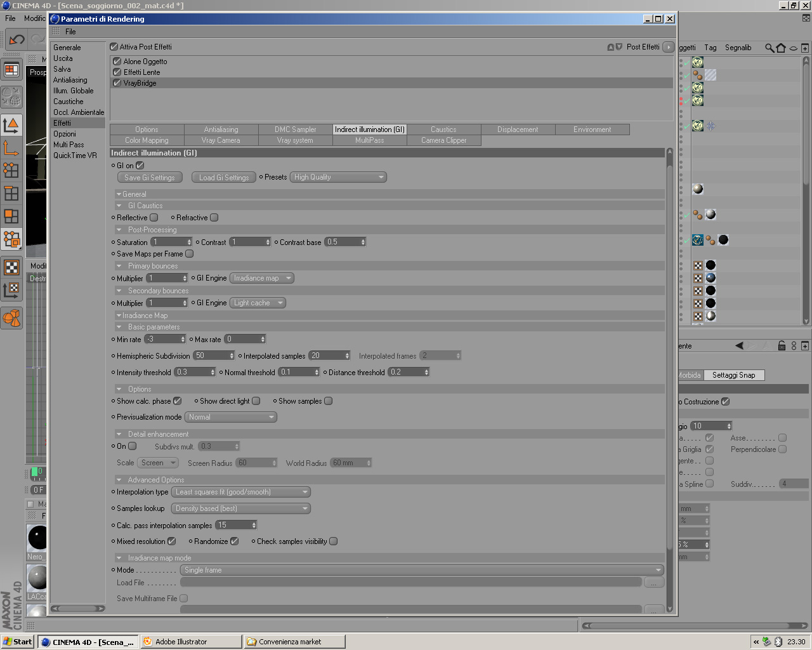Click the Save Gi Settings button

tap(150, 178)
